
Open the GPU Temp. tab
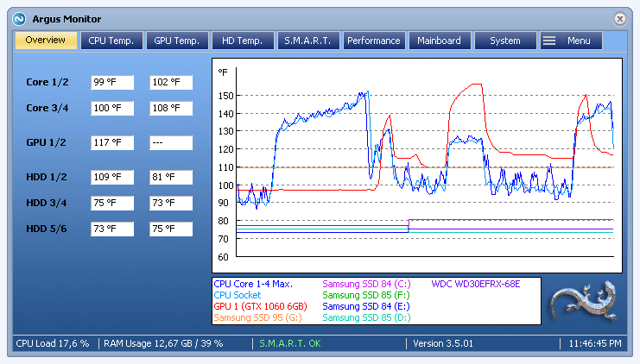coord(177,41)
